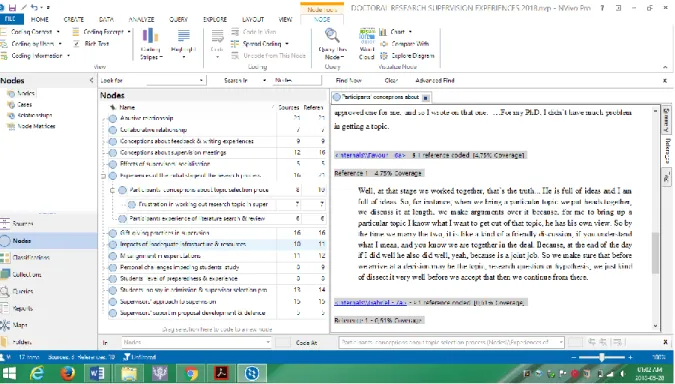Screen dimensions: 675x384
Task: Click the Windows Start button
Action: click(x=9, y=373)
